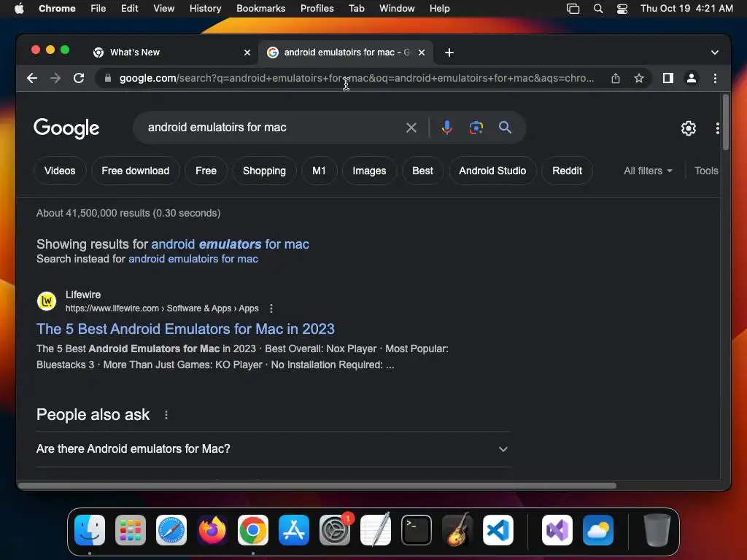Open Firefox in the Dock

point(212,530)
